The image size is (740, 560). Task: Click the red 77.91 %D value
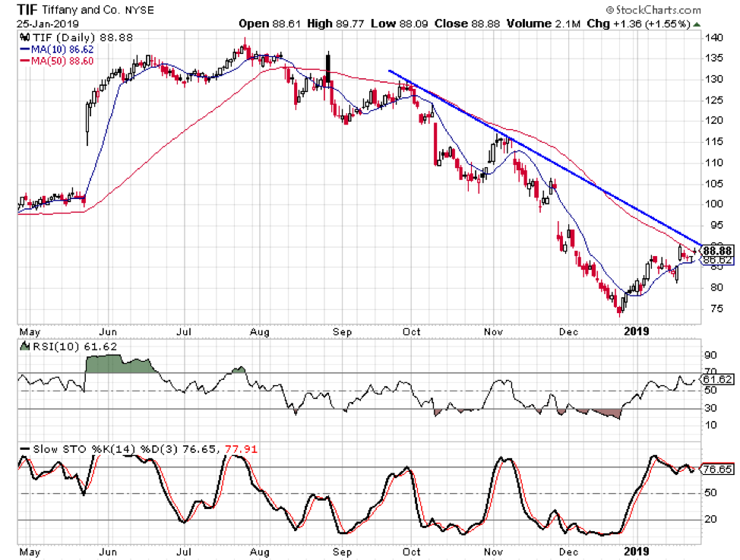(x=241, y=449)
